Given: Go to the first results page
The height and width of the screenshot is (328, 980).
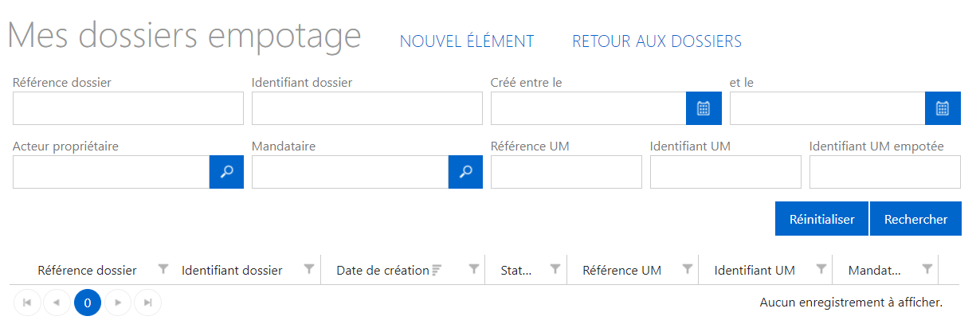Looking at the screenshot, I should pyautogui.click(x=27, y=303).
